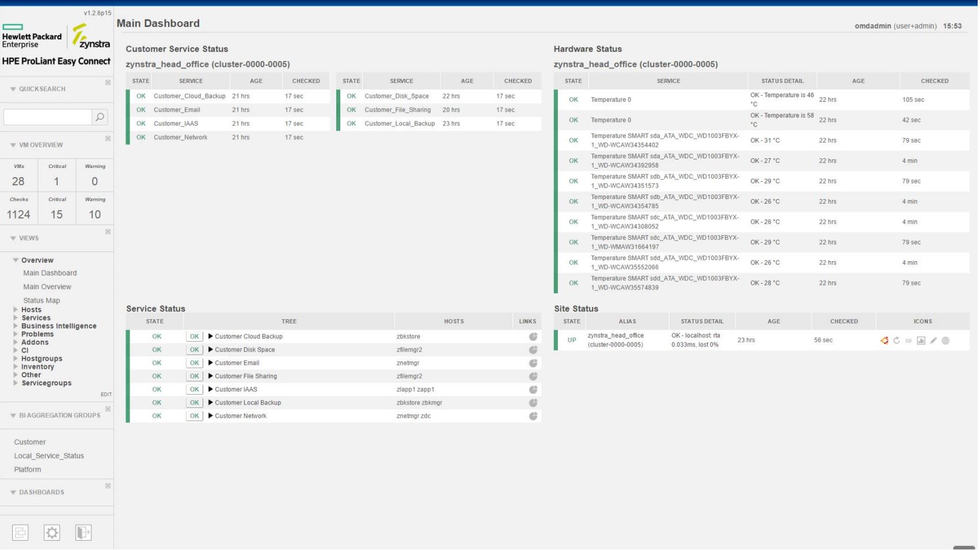Click into the quicksearch text field

(47, 117)
